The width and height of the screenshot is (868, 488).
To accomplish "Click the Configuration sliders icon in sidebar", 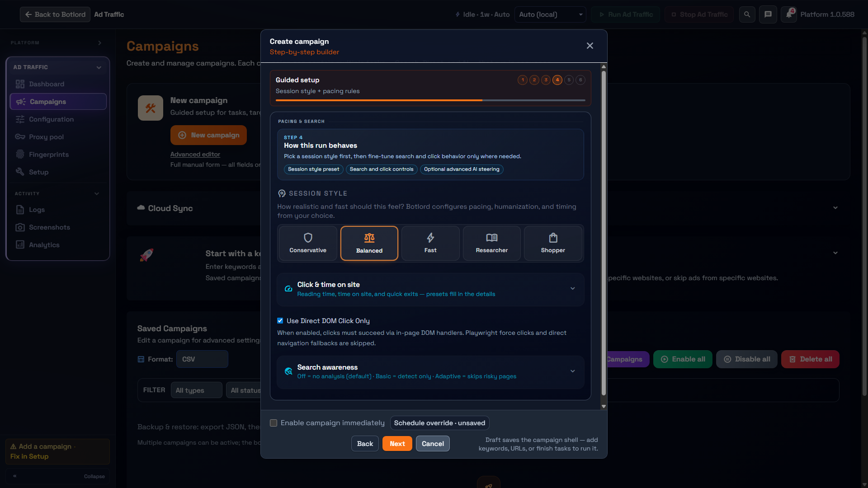I will [x=20, y=119].
